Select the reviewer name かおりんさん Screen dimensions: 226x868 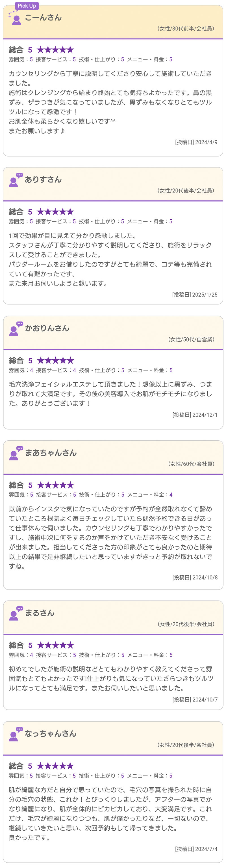(47, 328)
